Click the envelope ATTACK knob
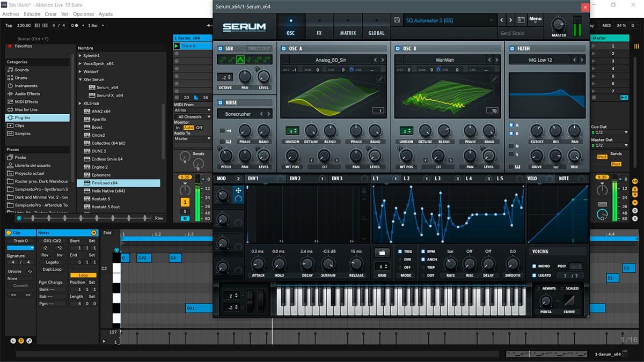The image size is (644, 362). [x=258, y=263]
